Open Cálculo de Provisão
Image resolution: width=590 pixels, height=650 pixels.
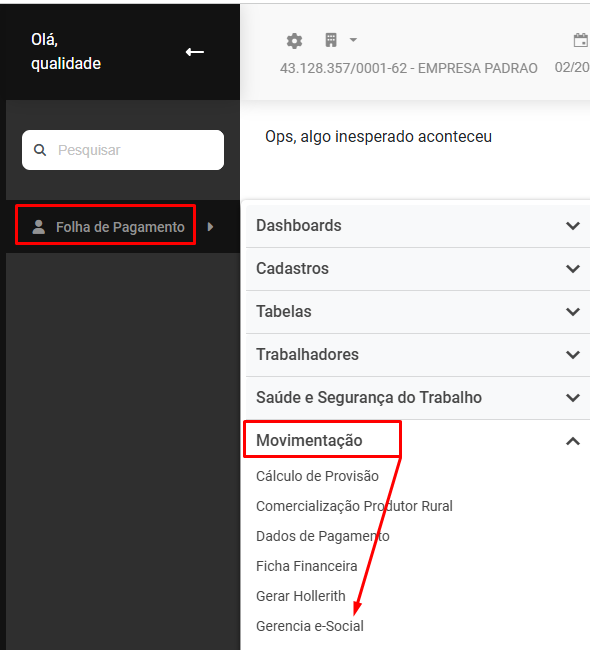click(x=317, y=476)
